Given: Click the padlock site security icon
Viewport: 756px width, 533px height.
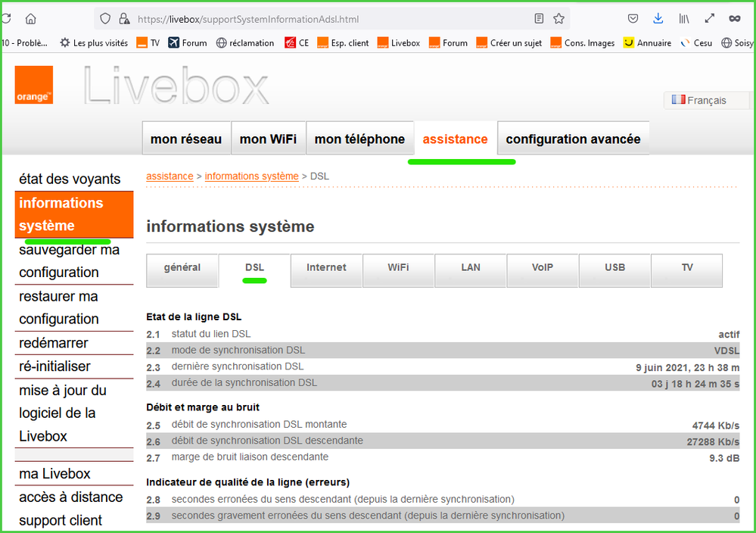Looking at the screenshot, I should 124,19.
